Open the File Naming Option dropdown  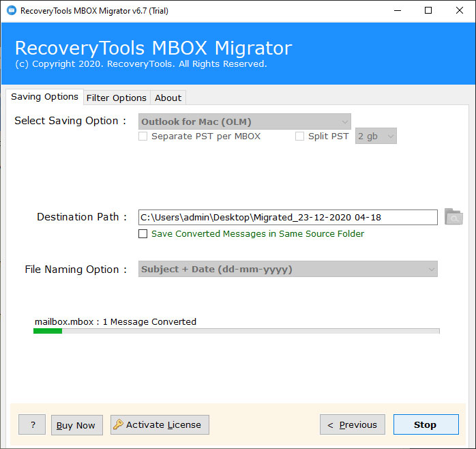tap(288, 269)
